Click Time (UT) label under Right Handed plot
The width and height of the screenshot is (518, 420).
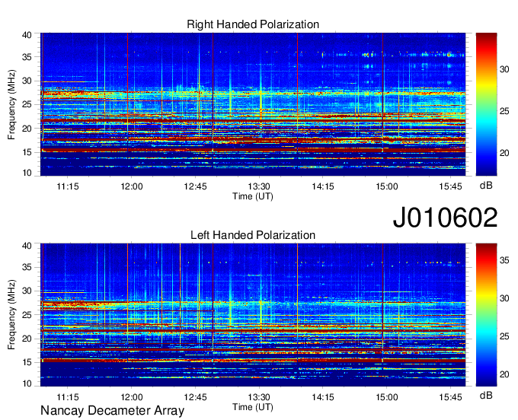click(x=253, y=196)
